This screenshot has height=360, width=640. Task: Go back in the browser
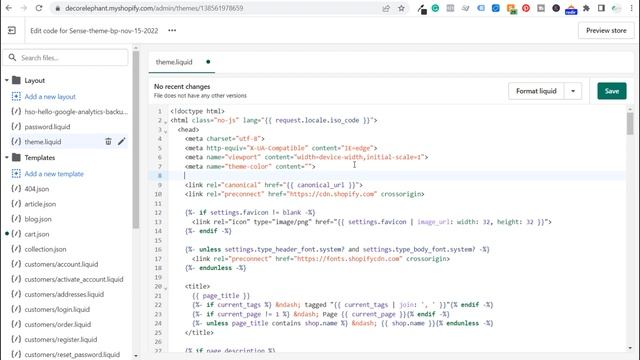(x=9, y=8)
